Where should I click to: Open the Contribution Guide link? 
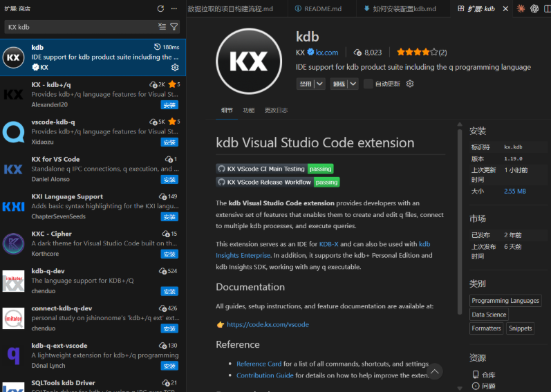point(265,375)
